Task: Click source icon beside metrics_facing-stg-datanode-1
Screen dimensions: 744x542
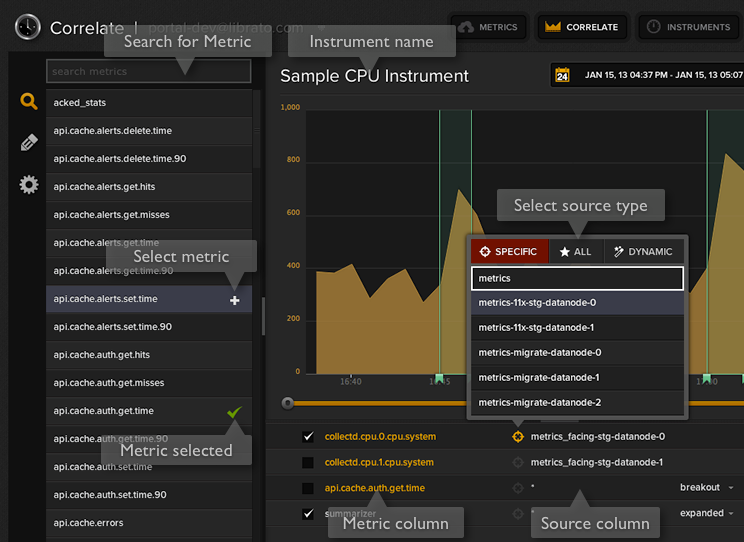Action: pos(518,462)
